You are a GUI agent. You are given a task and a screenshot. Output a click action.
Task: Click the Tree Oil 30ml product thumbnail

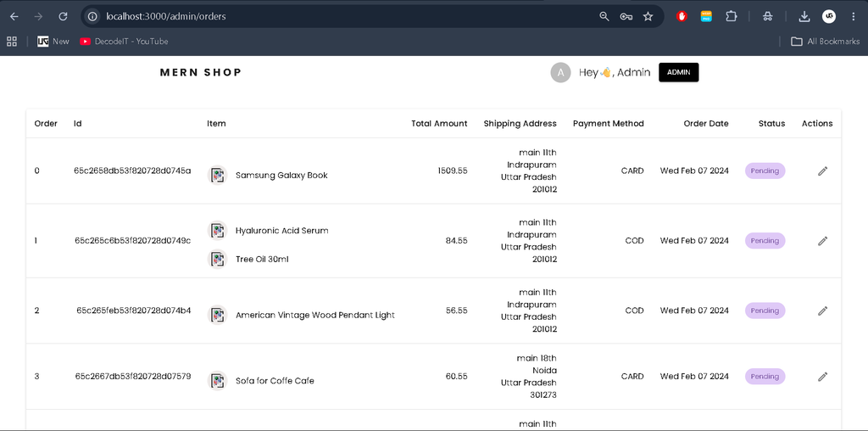tap(218, 259)
